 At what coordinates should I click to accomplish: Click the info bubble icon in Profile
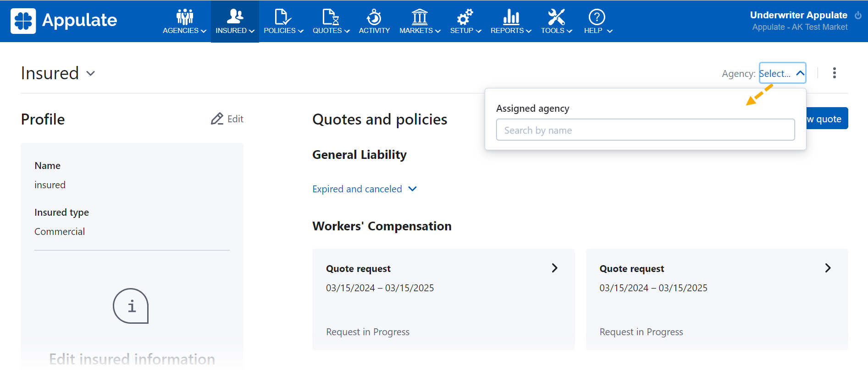(x=131, y=306)
